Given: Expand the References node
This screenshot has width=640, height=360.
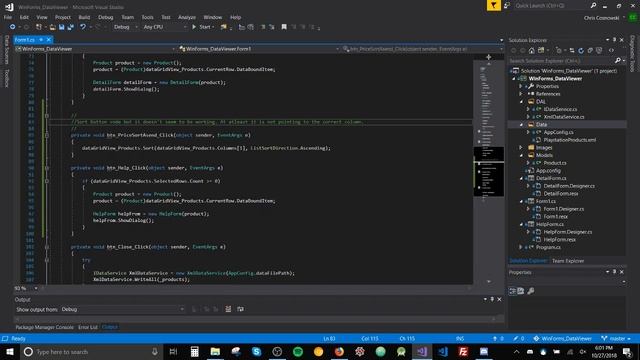Looking at the screenshot, I should coord(521,94).
